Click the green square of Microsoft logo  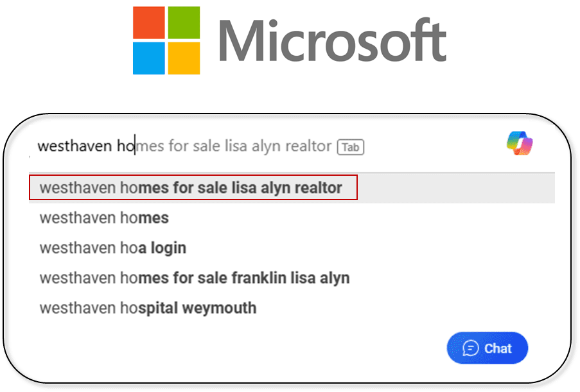coord(184,22)
